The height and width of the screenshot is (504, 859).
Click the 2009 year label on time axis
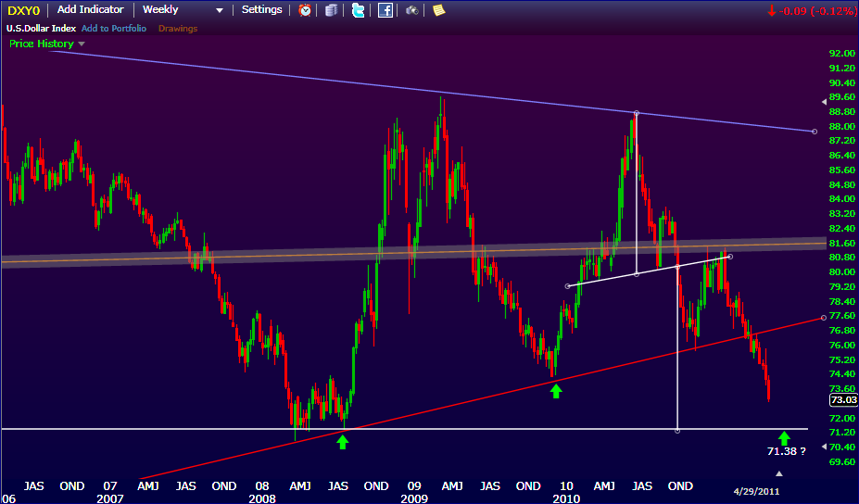[x=414, y=498]
